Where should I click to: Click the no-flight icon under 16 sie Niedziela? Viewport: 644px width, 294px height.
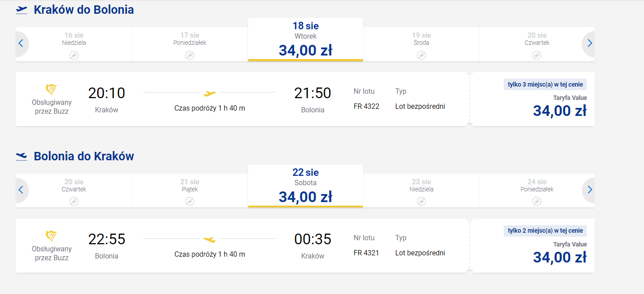click(x=74, y=55)
